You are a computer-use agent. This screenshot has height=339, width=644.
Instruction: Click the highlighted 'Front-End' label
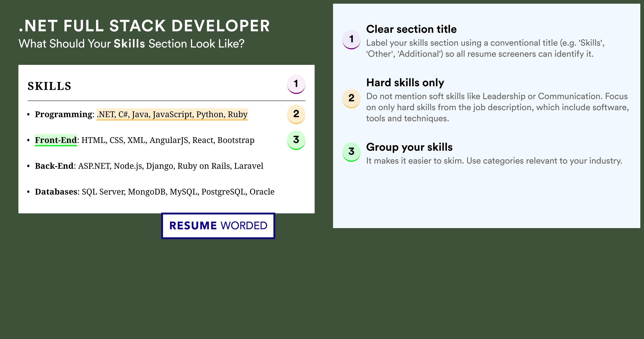[x=56, y=140]
